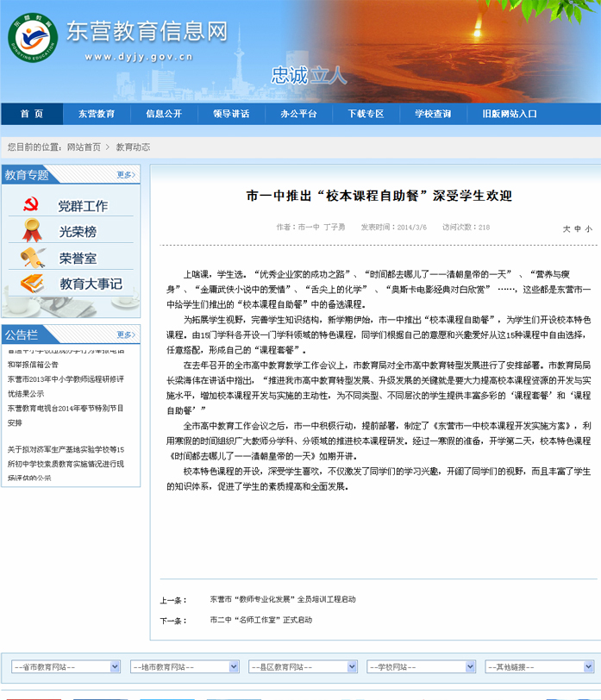Expand the 学校网站 dropdown
The height and width of the screenshot is (700, 601).
421,666
